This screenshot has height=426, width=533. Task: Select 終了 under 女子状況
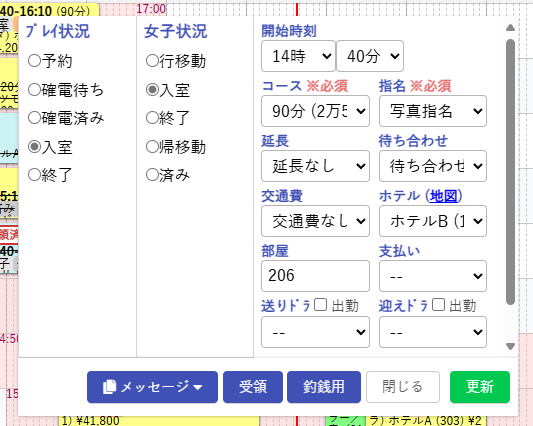click(x=152, y=118)
